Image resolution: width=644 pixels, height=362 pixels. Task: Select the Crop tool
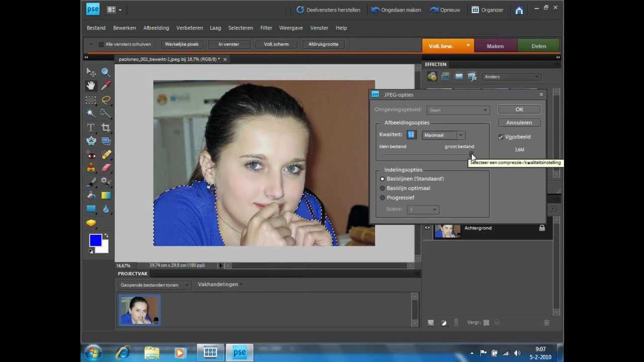106,127
